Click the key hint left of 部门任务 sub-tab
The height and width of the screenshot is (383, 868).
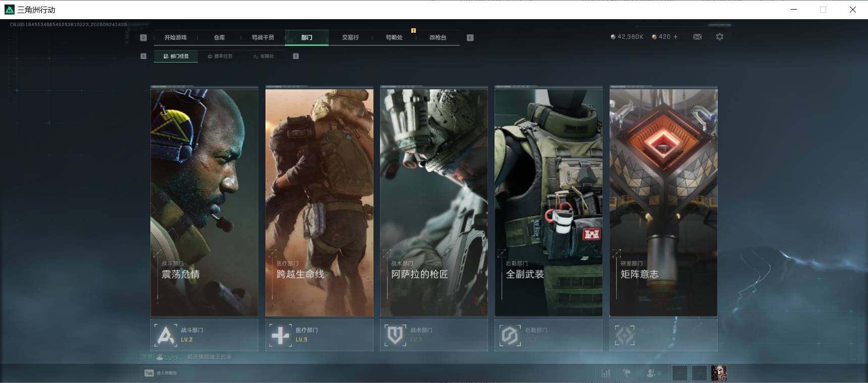[143, 56]
